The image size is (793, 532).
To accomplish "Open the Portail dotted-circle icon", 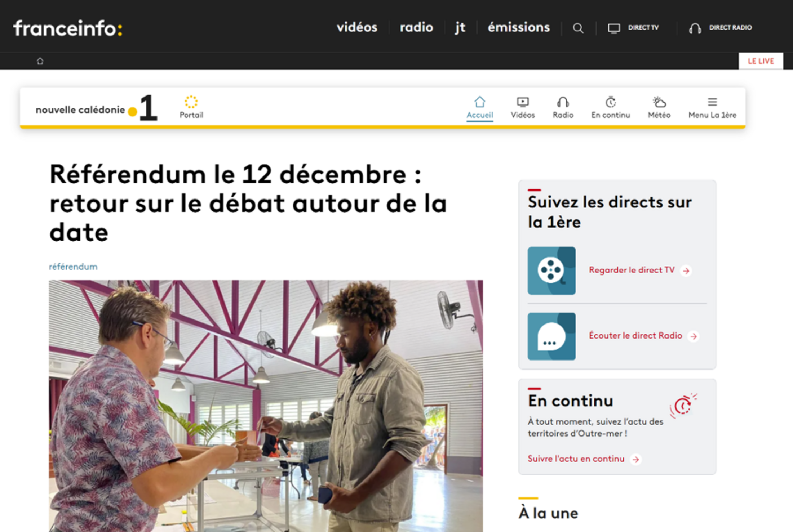I will coord(191,102).
